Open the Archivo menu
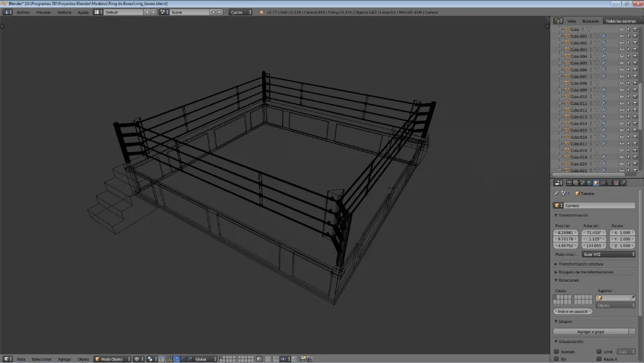 tap(23, 12)
